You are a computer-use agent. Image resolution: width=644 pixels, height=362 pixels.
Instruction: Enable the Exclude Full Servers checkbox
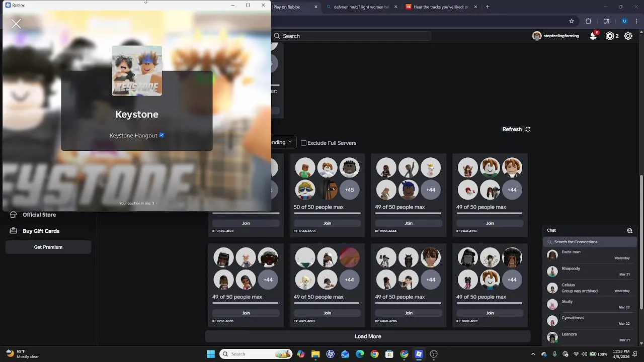pos(303,143)
